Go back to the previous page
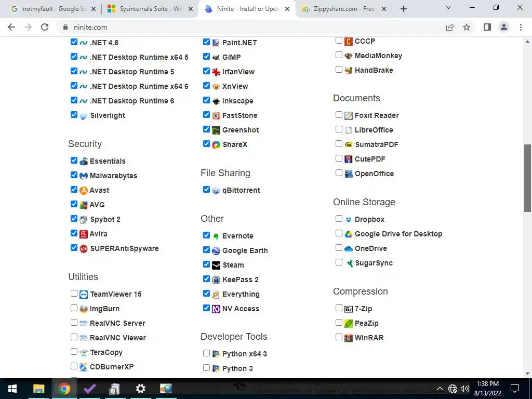 pyautogui.click(x=11, y=27)
